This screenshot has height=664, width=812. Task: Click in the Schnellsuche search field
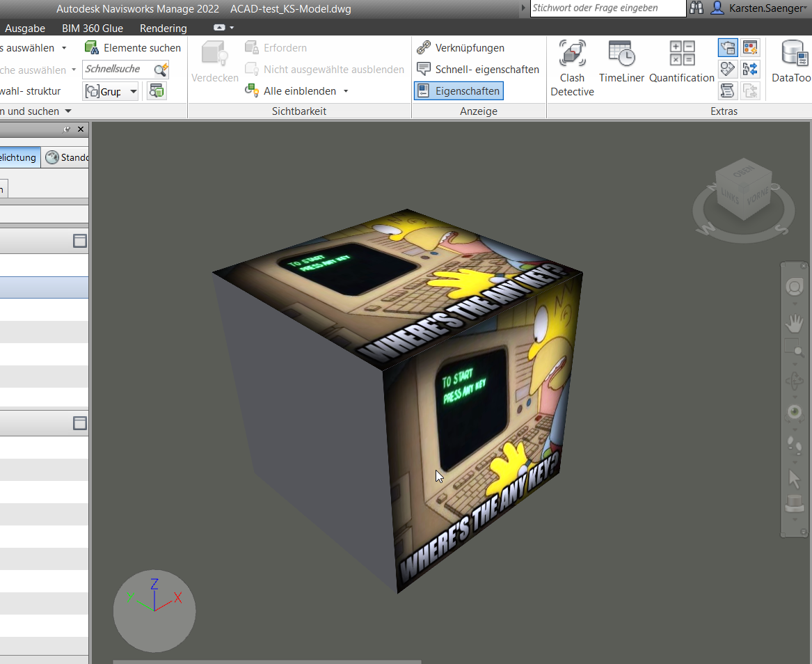pos(118,69)
